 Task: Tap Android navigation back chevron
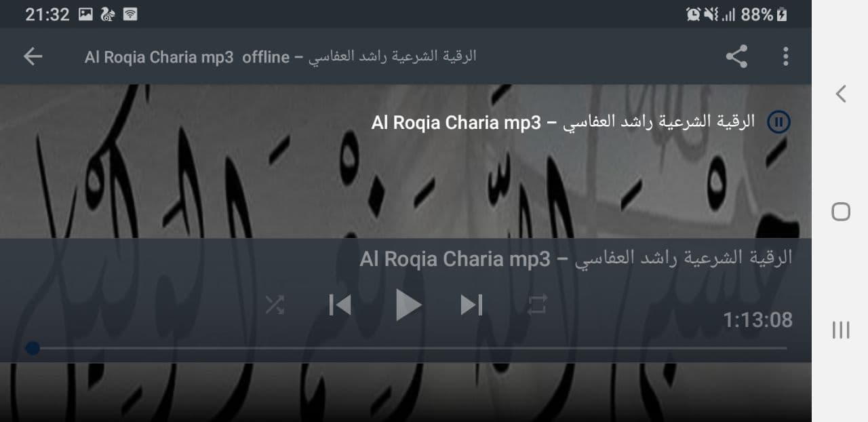coord(841,94)
